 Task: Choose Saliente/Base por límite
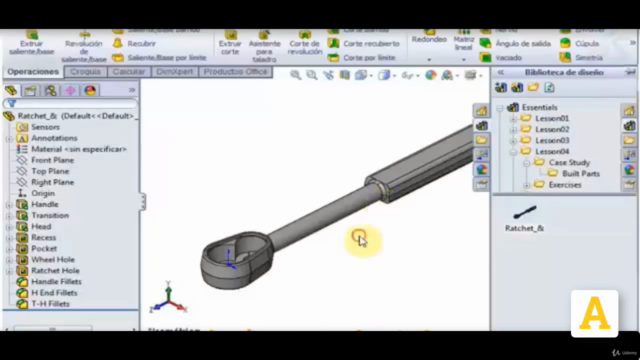159,58
